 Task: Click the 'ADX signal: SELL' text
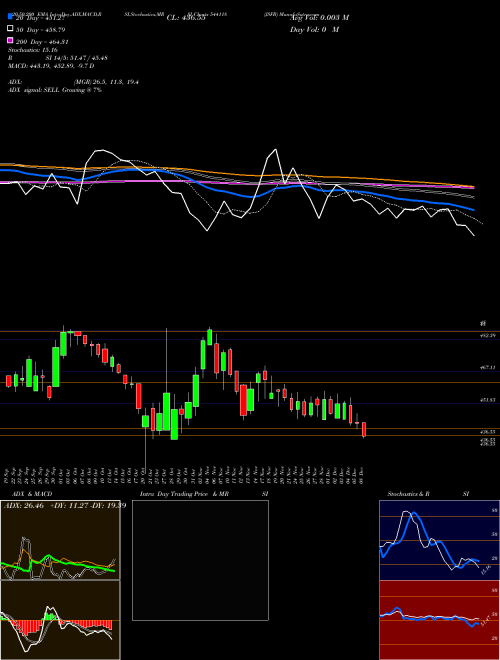click(34, 90)
